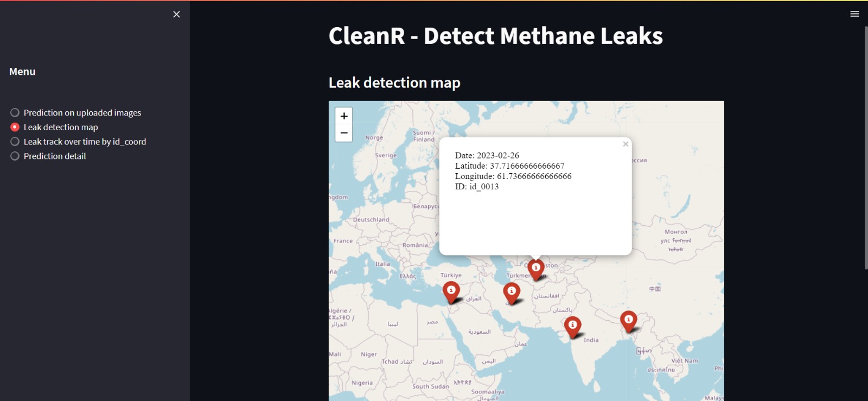Dismiss the marker info popup
868x401 pixels.
click(625, 144)
